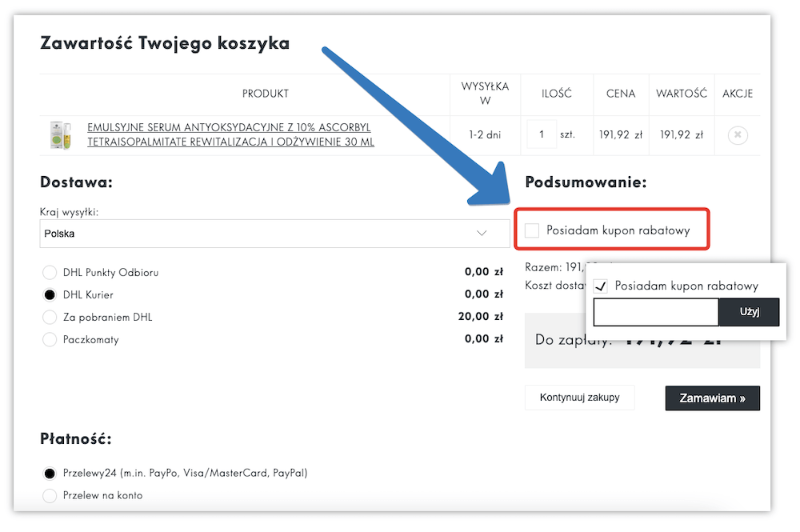Click the quantity field showing 1 szt.
This screenshot has height=532, width=800.
[x=541, y=134]
